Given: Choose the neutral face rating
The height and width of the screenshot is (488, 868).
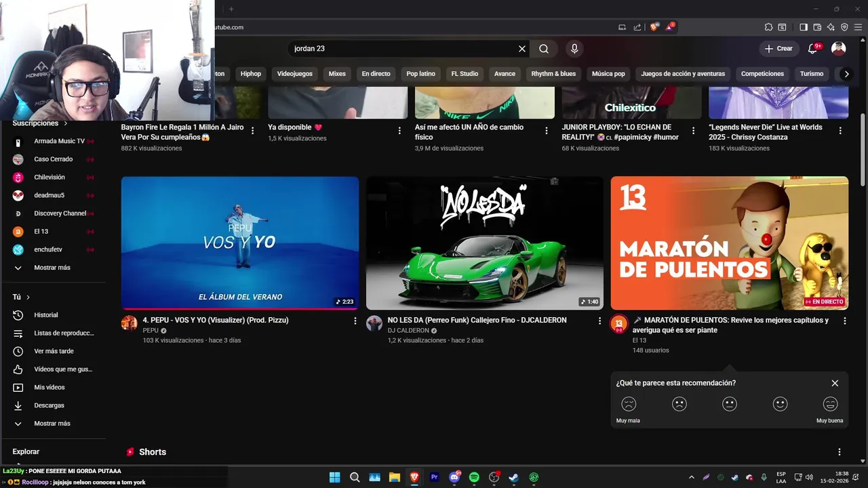Looking at the screenshot, I should 730,404.
